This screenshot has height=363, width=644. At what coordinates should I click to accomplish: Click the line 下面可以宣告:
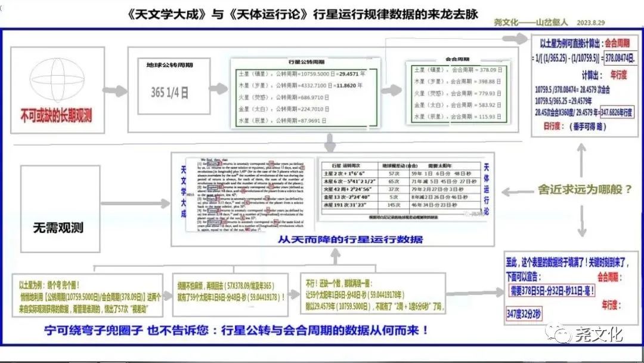[x=524, y=276]
